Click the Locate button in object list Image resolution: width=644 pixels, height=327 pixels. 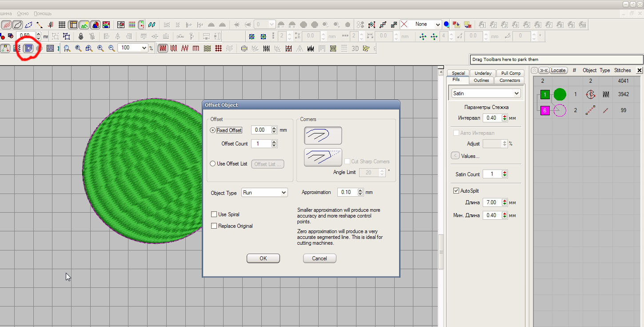click(558, 70)
